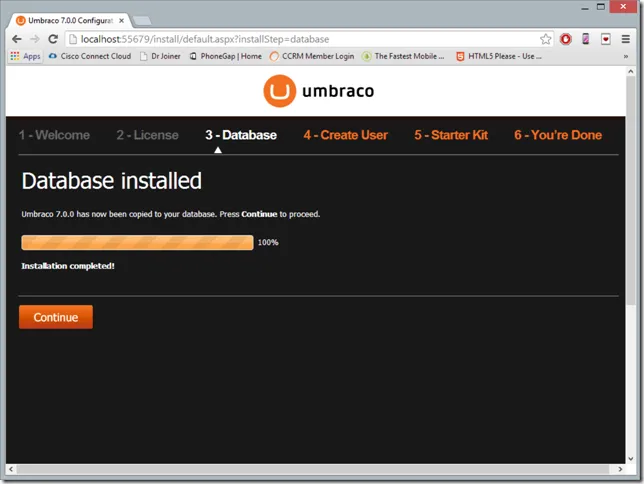The image size is (644, 484).
Task: Minimize the Chrome window
Action: point(585,7)
